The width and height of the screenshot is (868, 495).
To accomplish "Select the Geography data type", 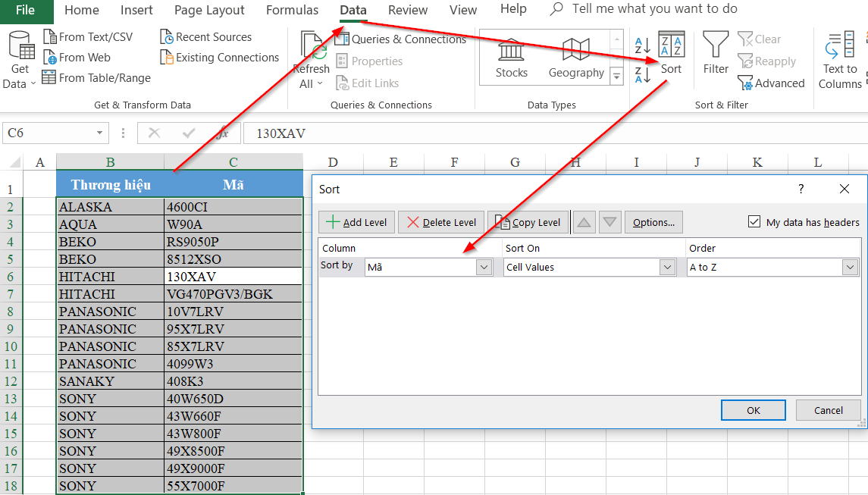I will click(576, 58).
